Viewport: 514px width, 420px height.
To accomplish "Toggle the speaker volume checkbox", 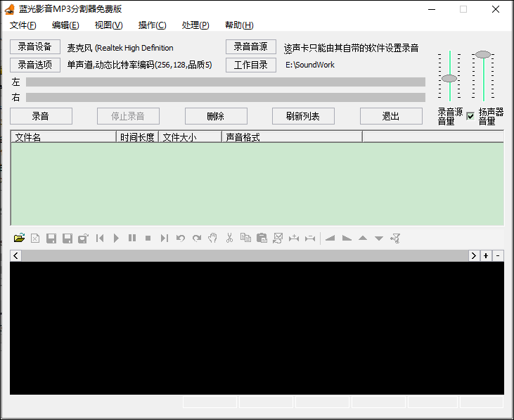I will (470, 116).
